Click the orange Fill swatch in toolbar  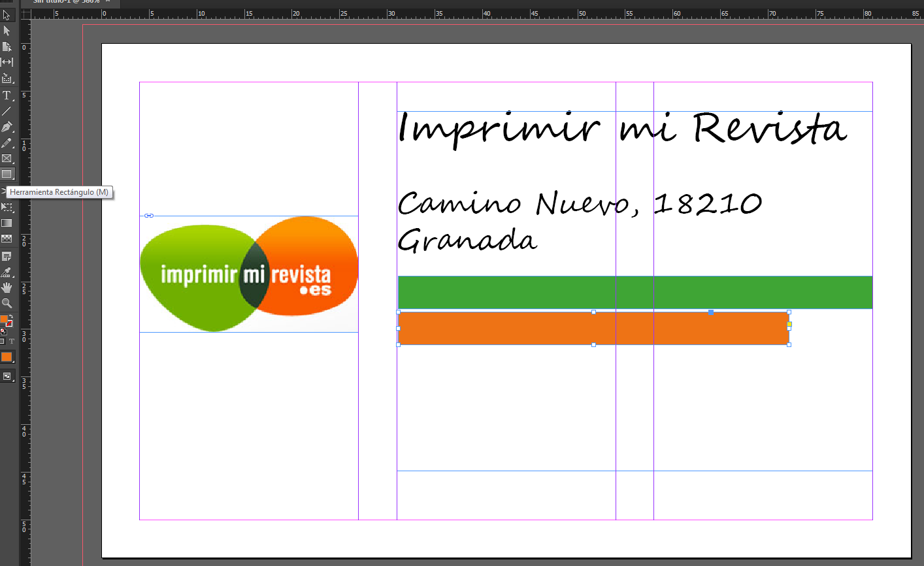point(4,320)
